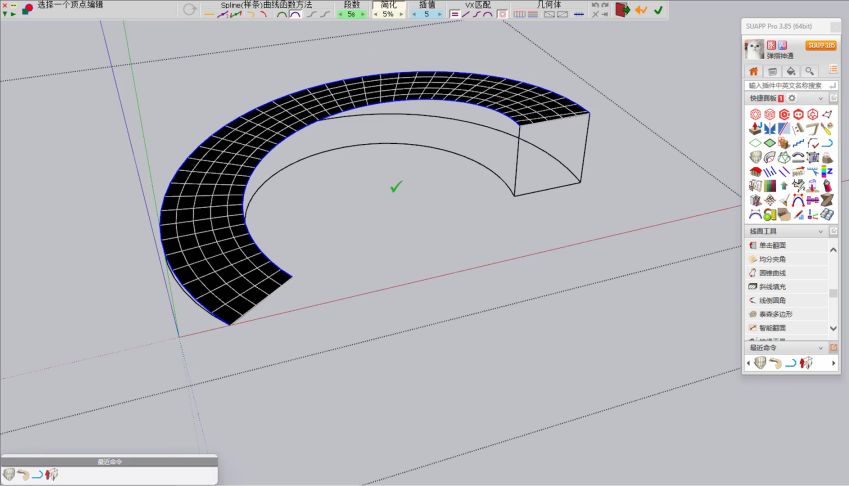849x486 pixels.
Task: Click the orange list menu icon in SUAPP
Action: point(833,69)
